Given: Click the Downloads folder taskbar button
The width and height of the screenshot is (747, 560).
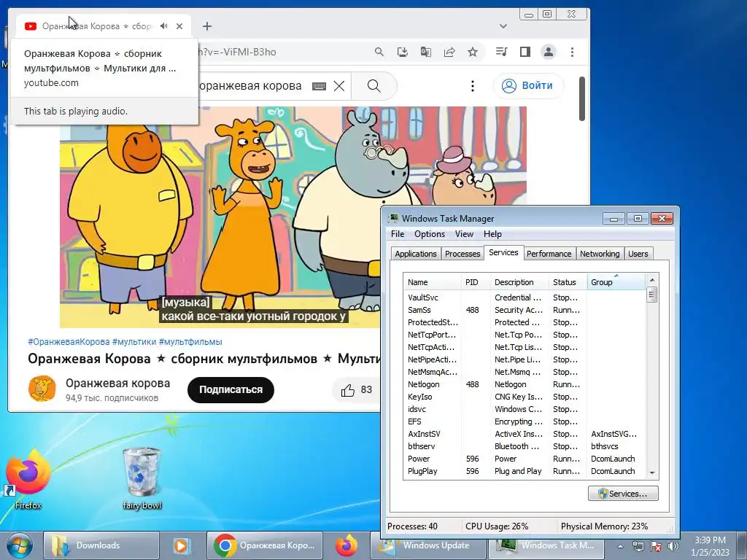Looking at the screenshot, I should click(101, 545).
